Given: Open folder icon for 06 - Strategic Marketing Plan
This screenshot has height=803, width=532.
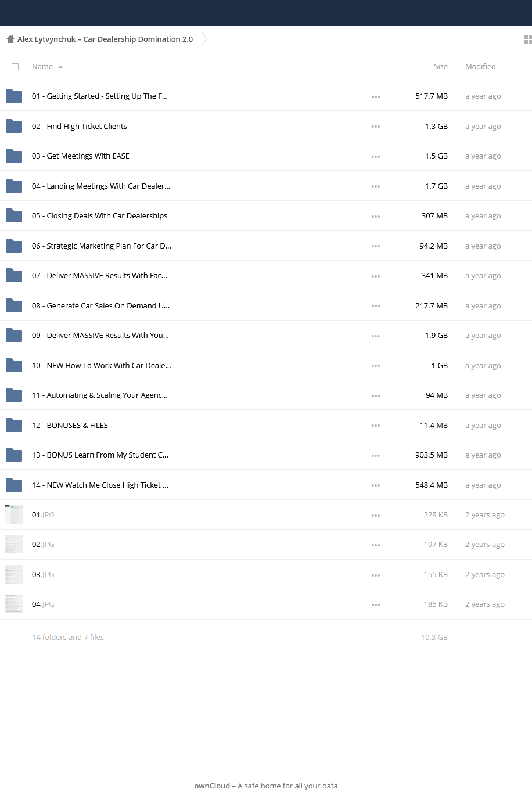Looking at the screenshot, I should click(14, 246).
